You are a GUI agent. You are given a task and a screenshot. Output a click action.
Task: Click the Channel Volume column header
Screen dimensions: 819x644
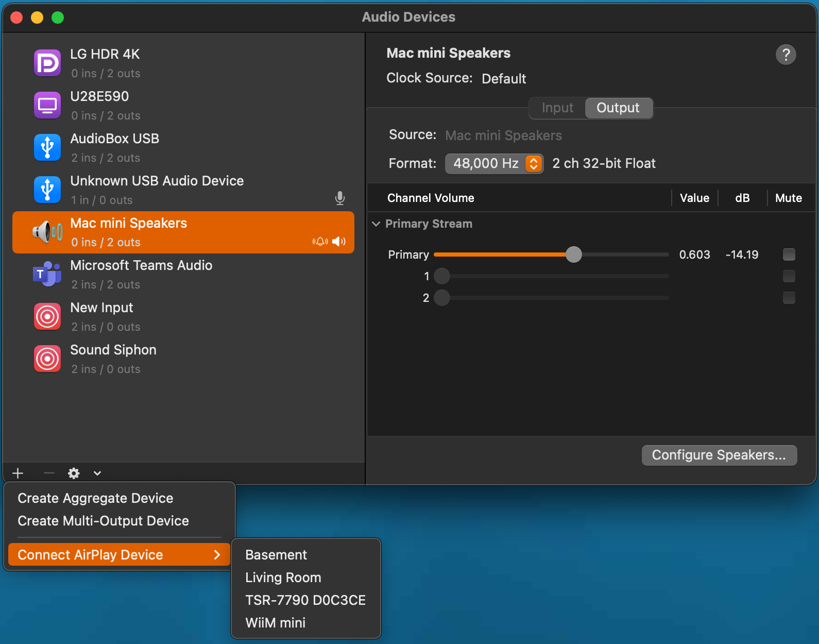coord(431,198)
